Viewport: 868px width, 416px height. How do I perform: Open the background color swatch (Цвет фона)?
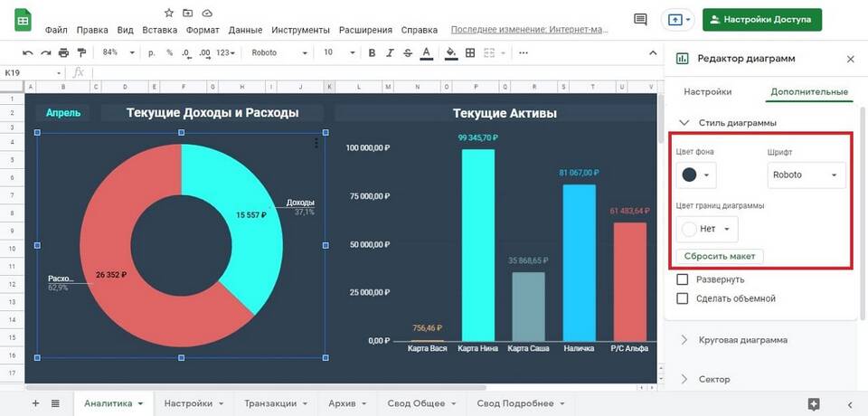(x=695, y=175)
